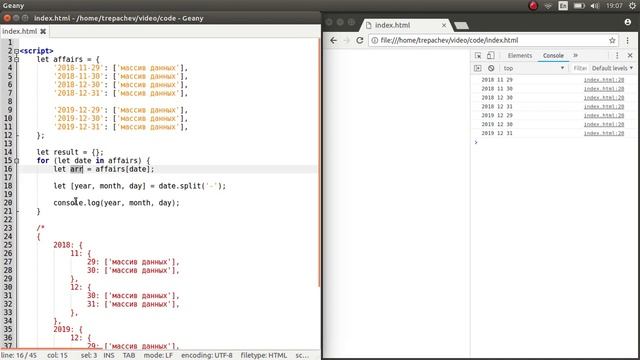Click the Geany editor vertical scrollbar
The width and height of the screenshot is (640, 360).
[319, 163]
